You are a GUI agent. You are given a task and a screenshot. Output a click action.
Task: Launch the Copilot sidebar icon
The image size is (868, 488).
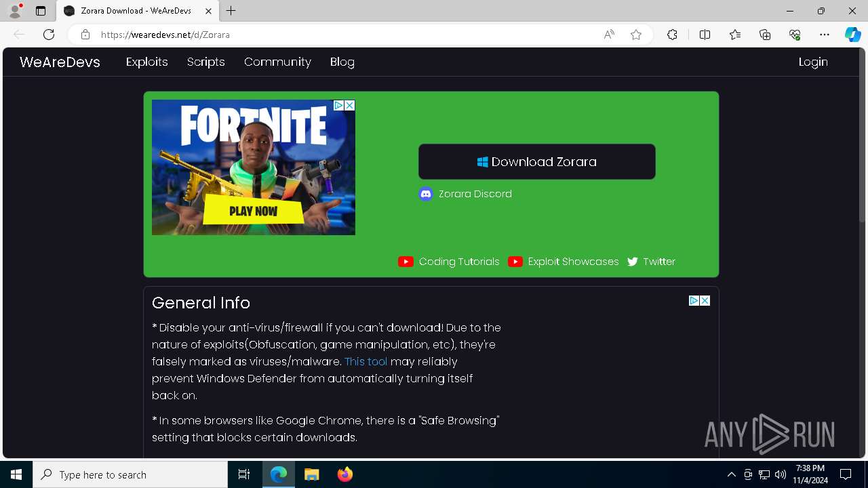coord(852,35)
